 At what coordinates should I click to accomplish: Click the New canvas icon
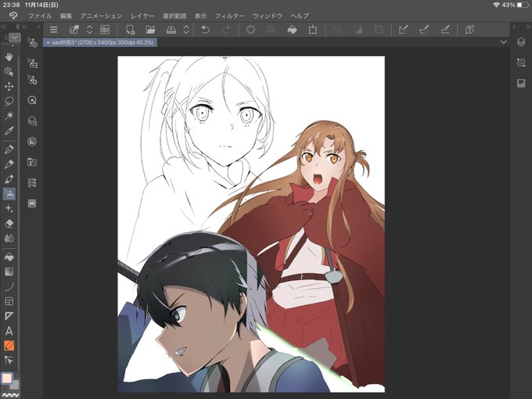(131, 30)
